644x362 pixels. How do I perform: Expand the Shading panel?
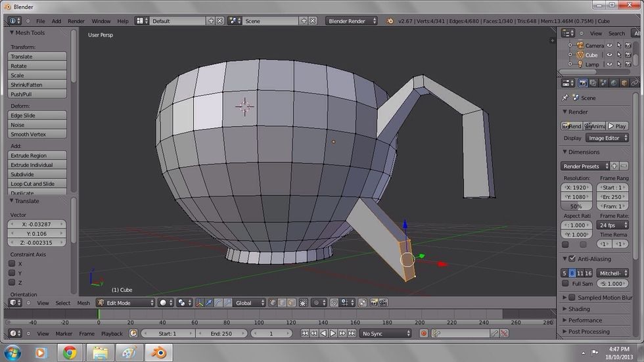click(579, 309)
